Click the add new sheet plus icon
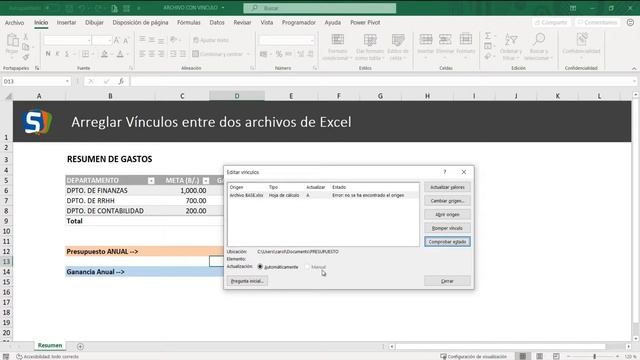Viewport: 640px width, 360px height. (x=80, y=347)
